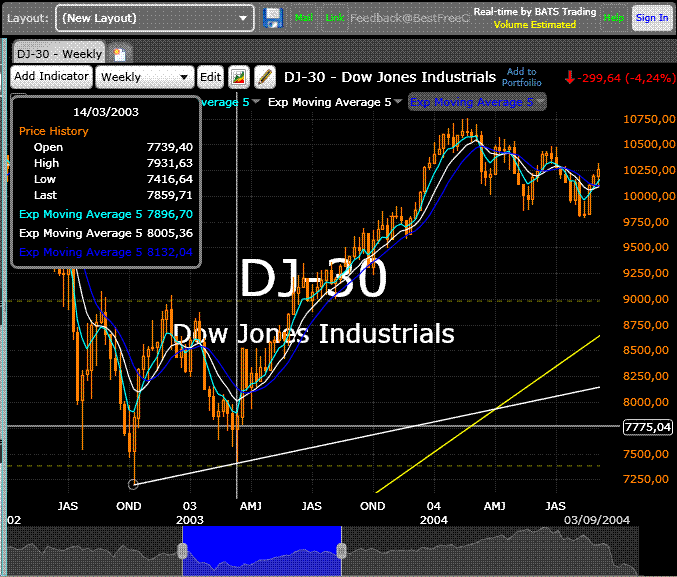This screenshot has height=577, width=677.
Task: Open the Layout (New Layout) dropdown
Action: [155, 18]
